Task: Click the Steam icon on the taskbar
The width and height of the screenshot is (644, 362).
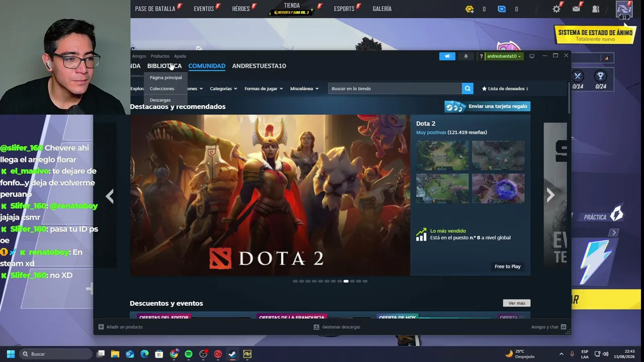Action: point(232,354)
